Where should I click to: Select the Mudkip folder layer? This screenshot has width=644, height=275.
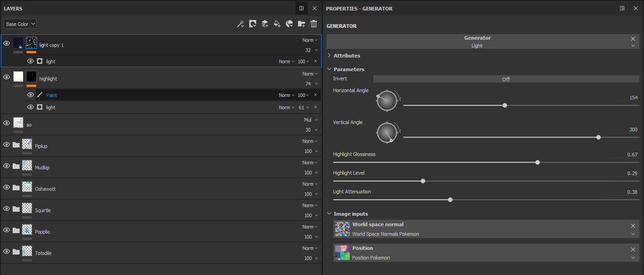(x=42, y=168)
